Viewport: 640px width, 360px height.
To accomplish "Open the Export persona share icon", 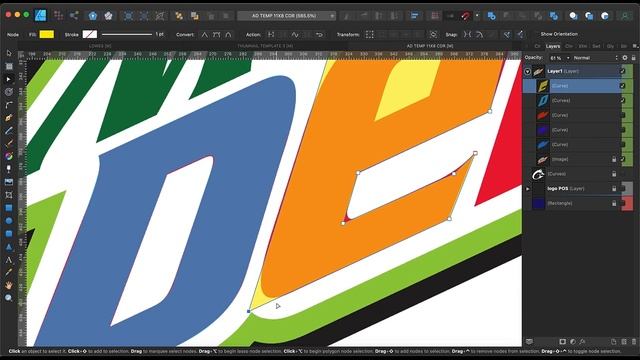I will [x=74, y=16].
